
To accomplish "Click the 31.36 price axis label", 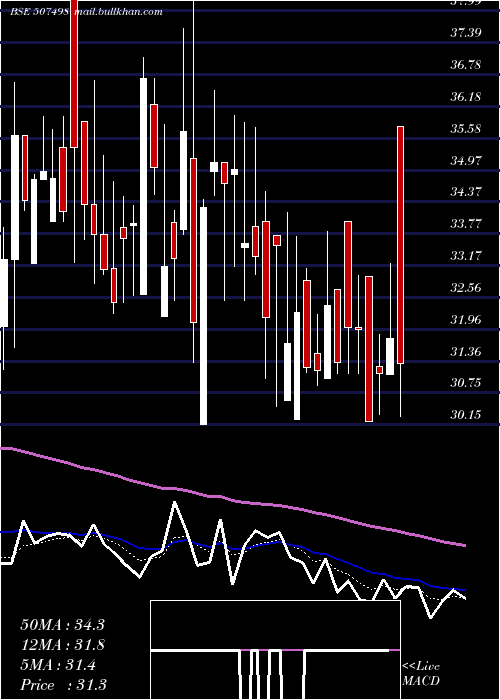I will point(465,352).
